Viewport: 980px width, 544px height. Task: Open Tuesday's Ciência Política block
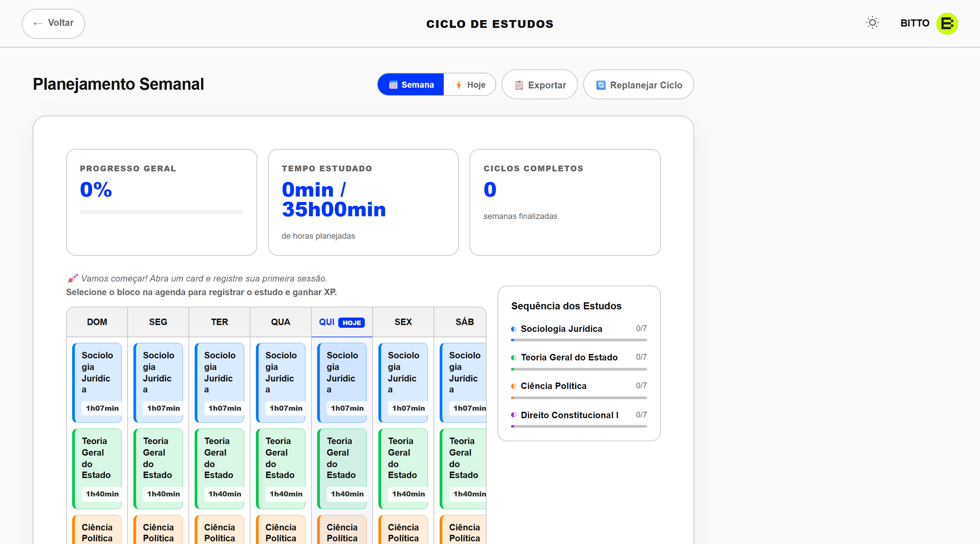219,530
